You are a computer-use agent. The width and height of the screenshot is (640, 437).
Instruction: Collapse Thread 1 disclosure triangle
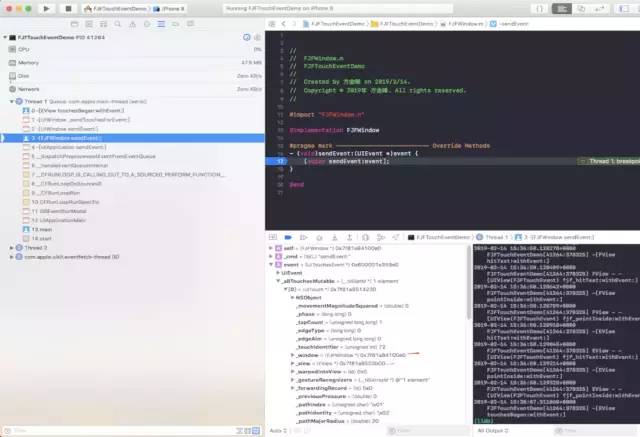[12, 101]
